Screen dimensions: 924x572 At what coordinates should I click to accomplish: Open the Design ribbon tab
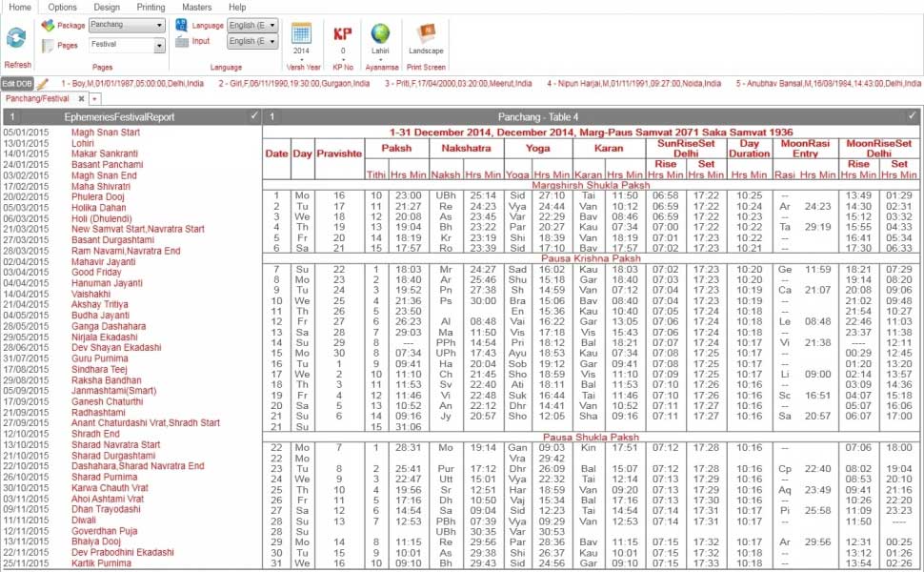107,7
